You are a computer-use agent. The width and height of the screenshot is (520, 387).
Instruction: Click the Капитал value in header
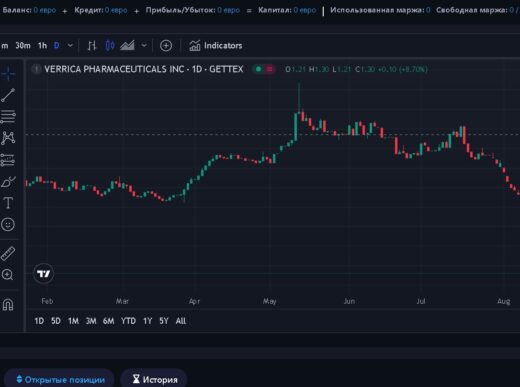[x=305, y=10]
